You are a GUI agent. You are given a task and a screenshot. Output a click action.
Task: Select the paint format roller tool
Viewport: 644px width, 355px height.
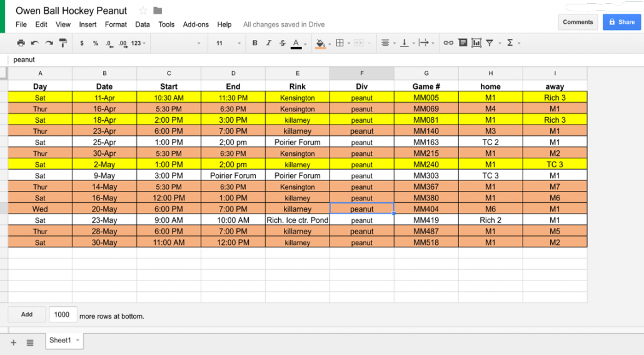pos(63,43)
